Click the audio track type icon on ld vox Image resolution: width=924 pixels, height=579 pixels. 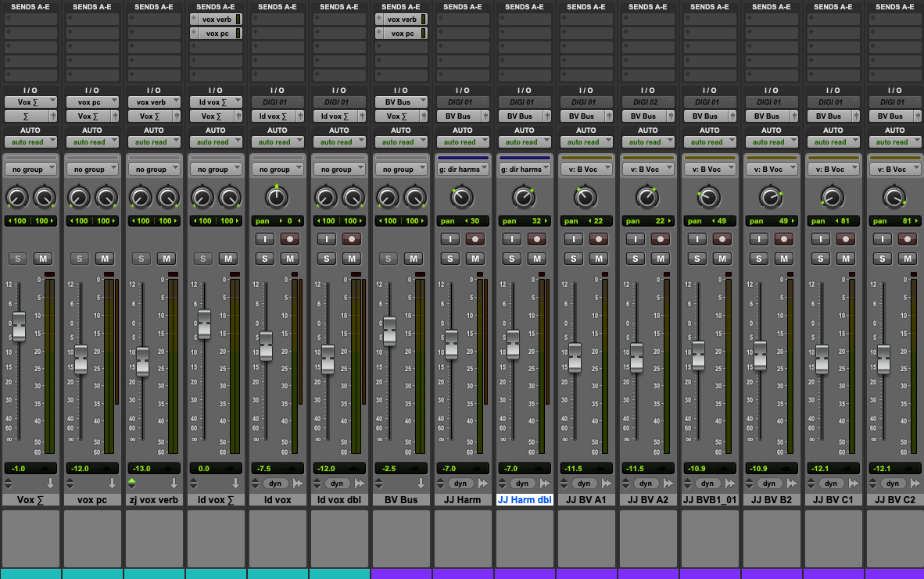coord(298,484)
